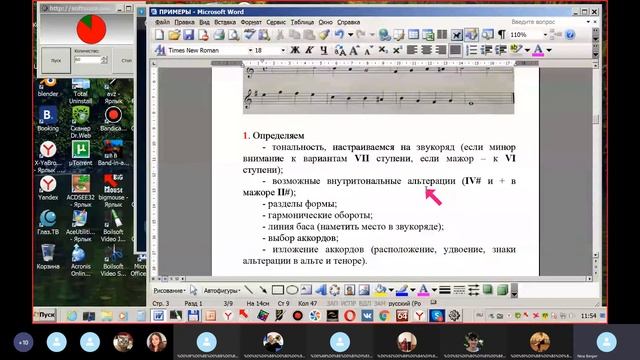640x360 pixels.
Task: Open Microsoft Word help question-mark icon
Action: [x=570, y=35]
